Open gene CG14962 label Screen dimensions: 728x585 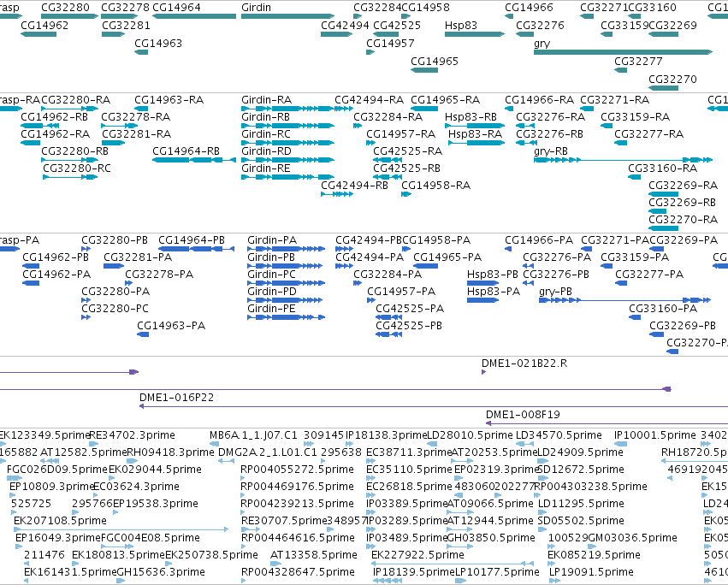44,26
